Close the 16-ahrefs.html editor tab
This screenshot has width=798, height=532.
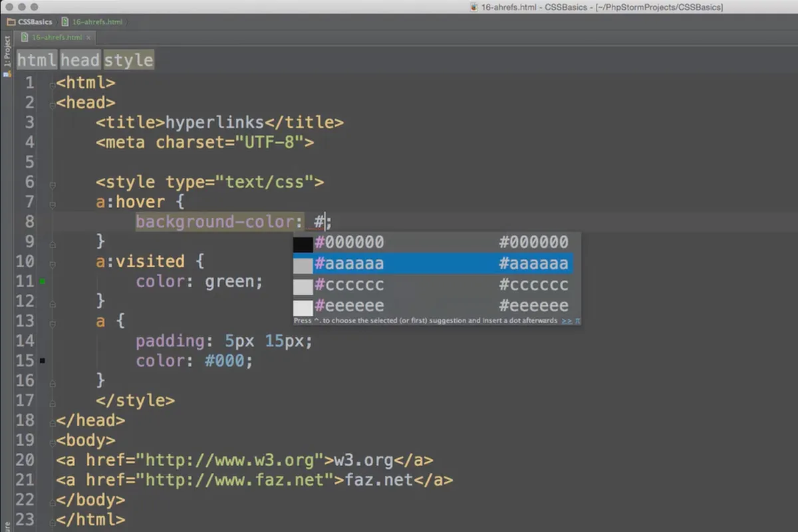pos(88,38)
